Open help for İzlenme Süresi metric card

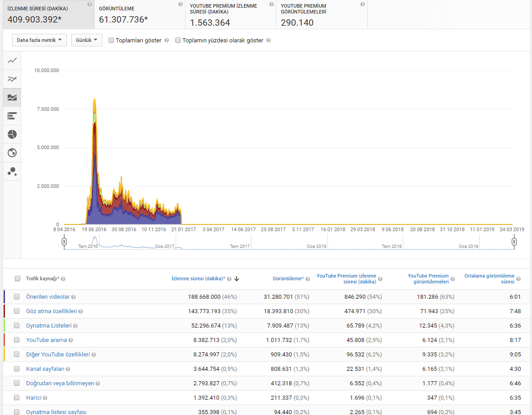(90, 5)
